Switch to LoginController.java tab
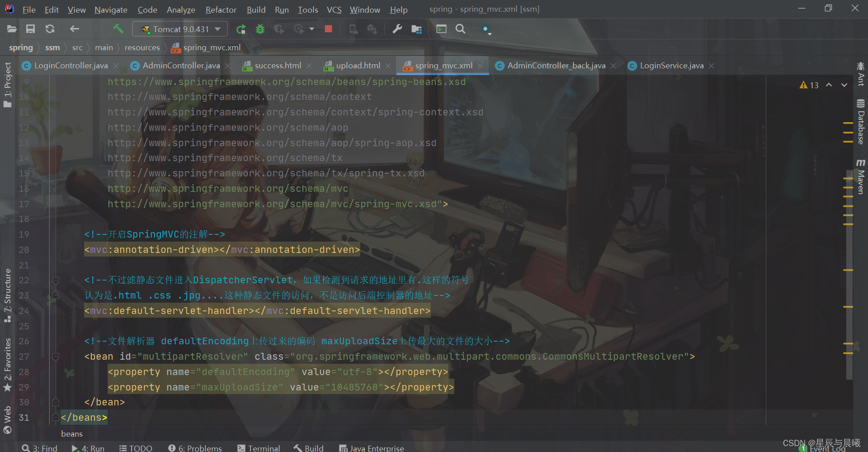868x452 pixels. pos(71,66)
